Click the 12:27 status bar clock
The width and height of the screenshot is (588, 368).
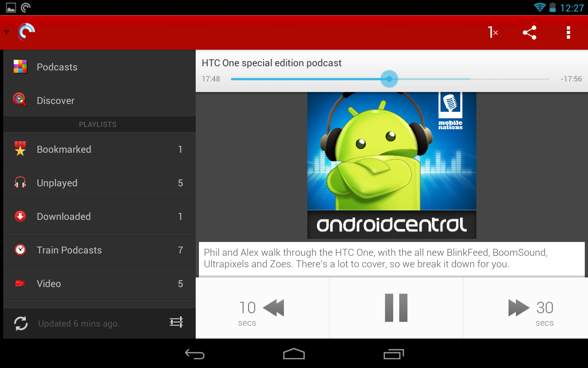(572, 8)
